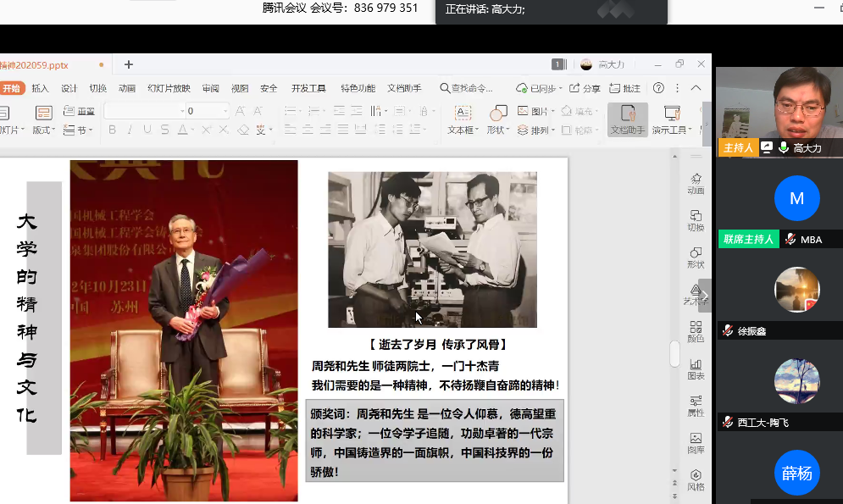
Task: Toggle bold text formatting
Action: (113, 130)
